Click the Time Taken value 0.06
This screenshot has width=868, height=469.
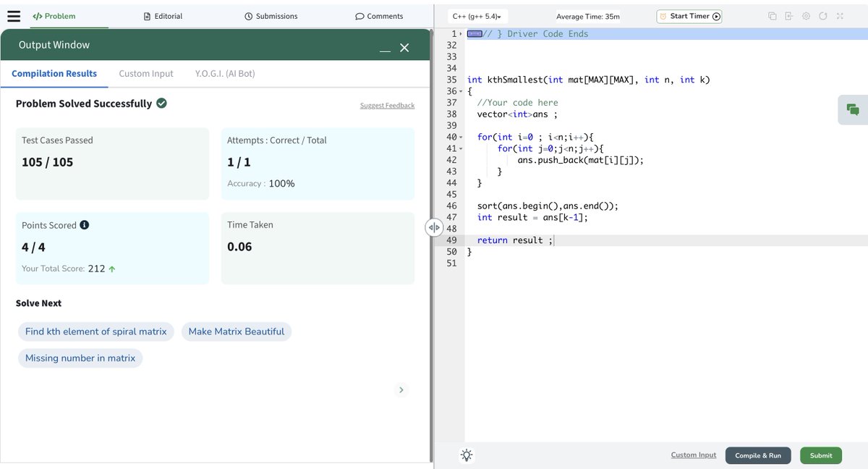tap(239, 247)
